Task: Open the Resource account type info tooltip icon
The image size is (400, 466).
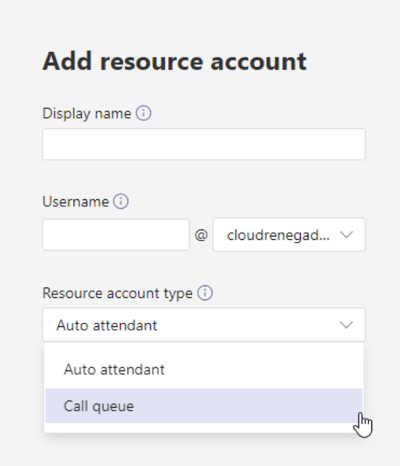Action: [205, 293]
